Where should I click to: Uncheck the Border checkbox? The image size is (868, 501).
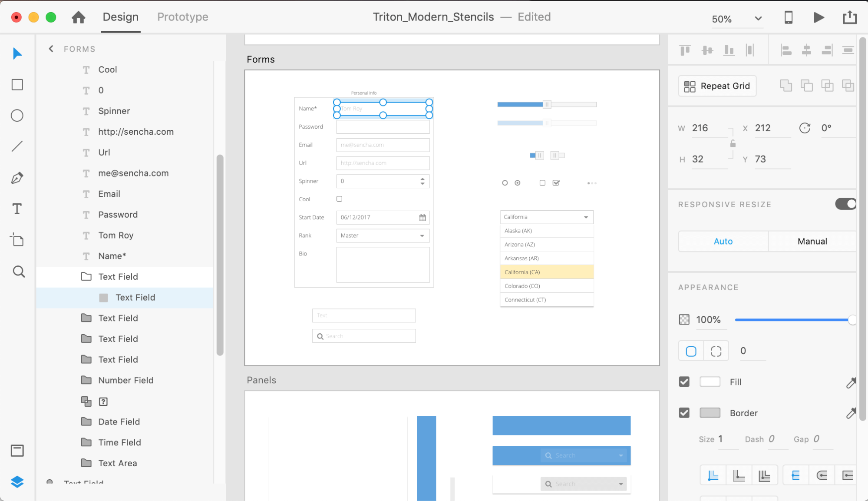coord(684,413)
